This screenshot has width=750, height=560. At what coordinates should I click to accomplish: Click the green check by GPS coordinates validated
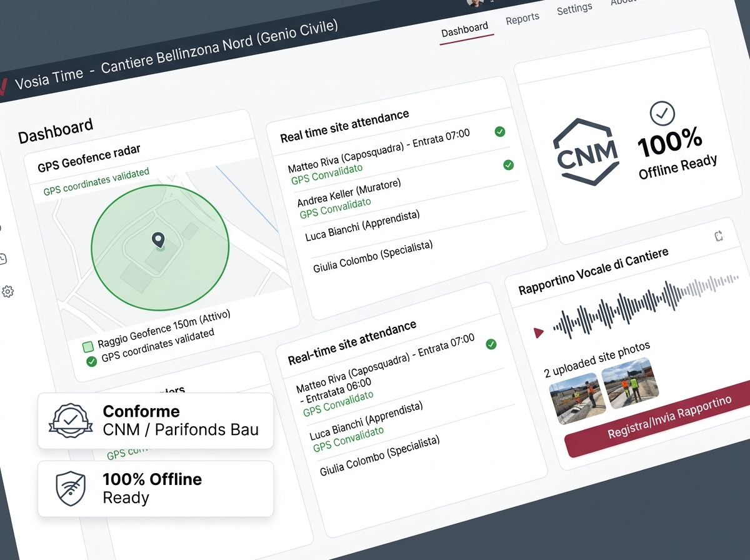click(92, 361)
